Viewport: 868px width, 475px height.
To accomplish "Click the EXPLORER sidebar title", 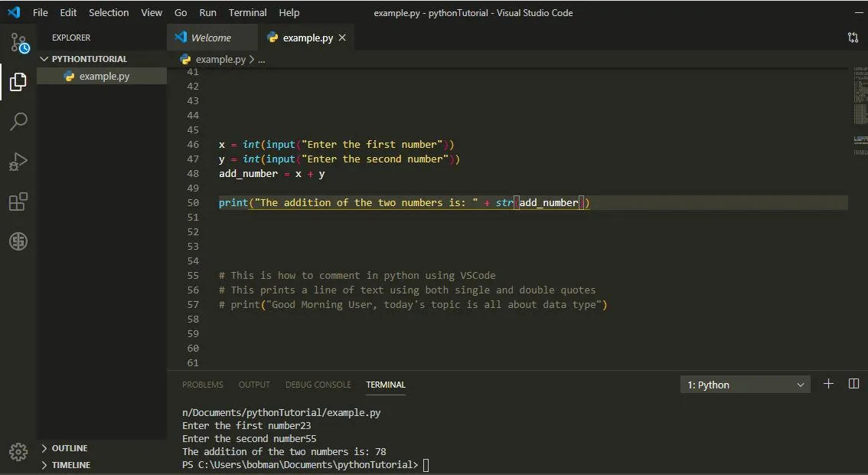I will click(71, 38).
